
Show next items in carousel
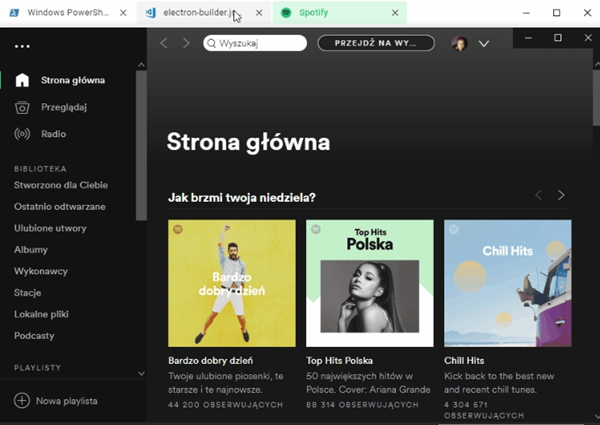(x=561, y=195)
